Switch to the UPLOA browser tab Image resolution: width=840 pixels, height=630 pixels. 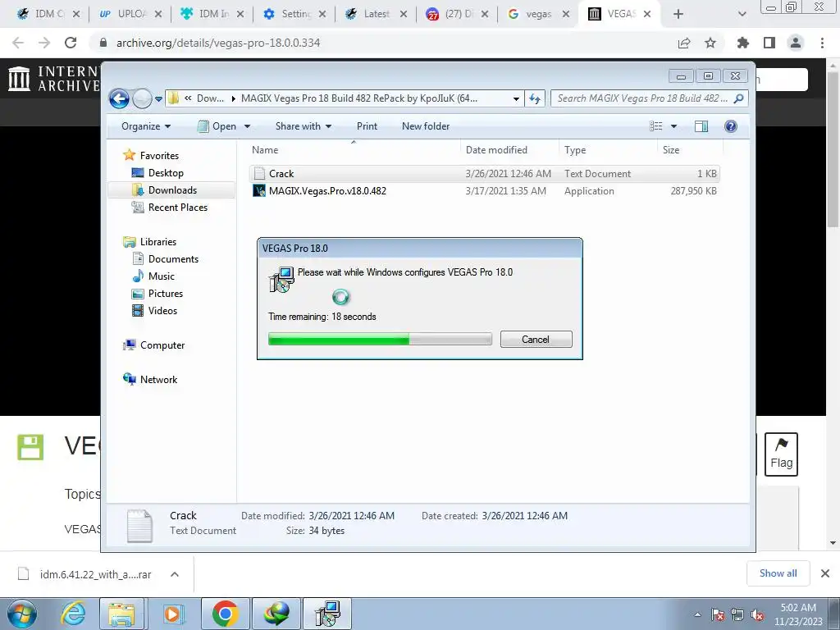[x=130, y=14]
